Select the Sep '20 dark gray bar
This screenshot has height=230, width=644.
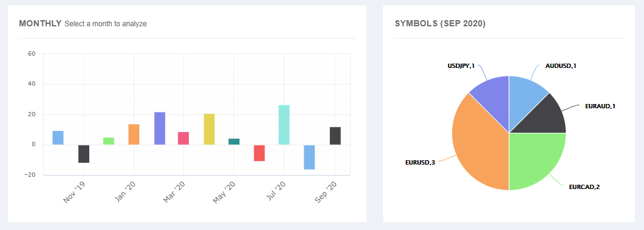335,136
